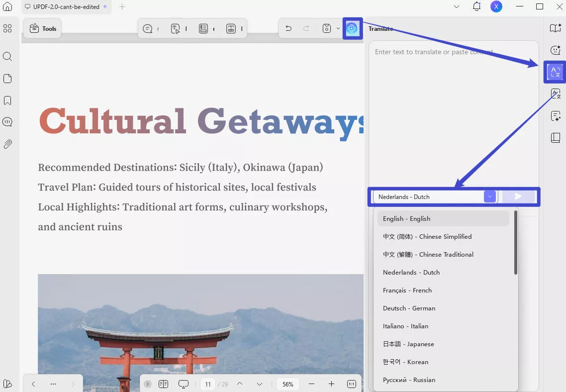Open the save options dropdown arrow
The width and height of the screenshot is (566, 392).
pos(338,28)
